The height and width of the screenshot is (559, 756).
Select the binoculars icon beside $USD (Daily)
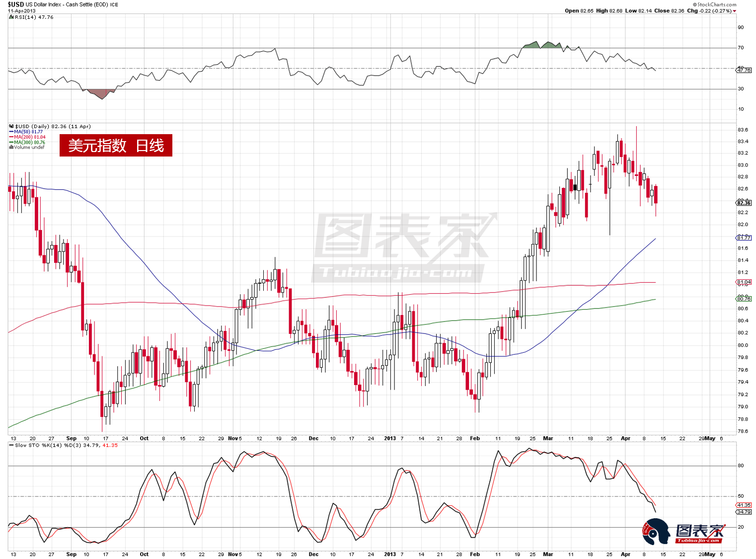pyautogui.click(x=10, y=126)
